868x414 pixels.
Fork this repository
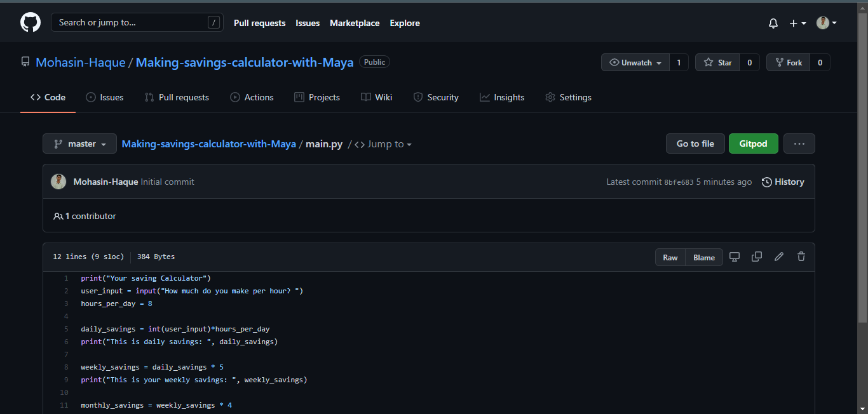(x=789, y=62)
